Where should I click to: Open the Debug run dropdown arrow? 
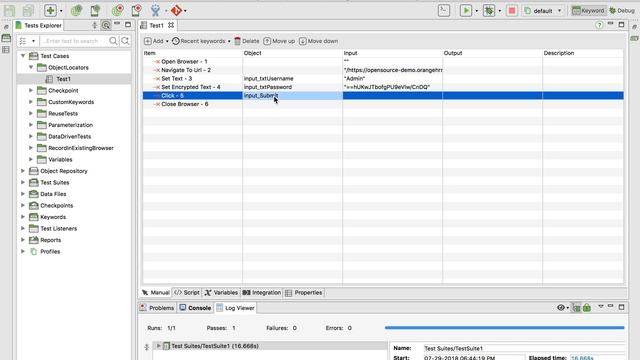(x=500, y=11)
